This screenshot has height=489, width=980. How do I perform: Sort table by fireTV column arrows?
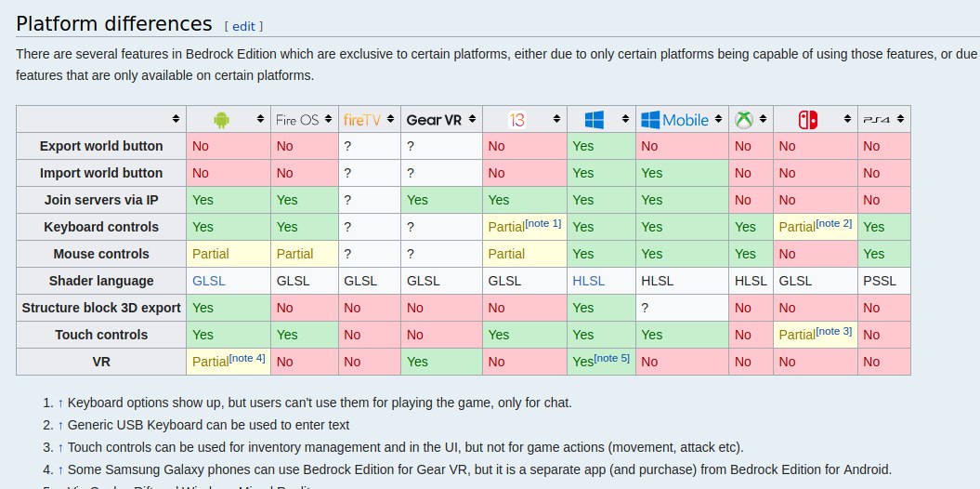pos(390,119)
